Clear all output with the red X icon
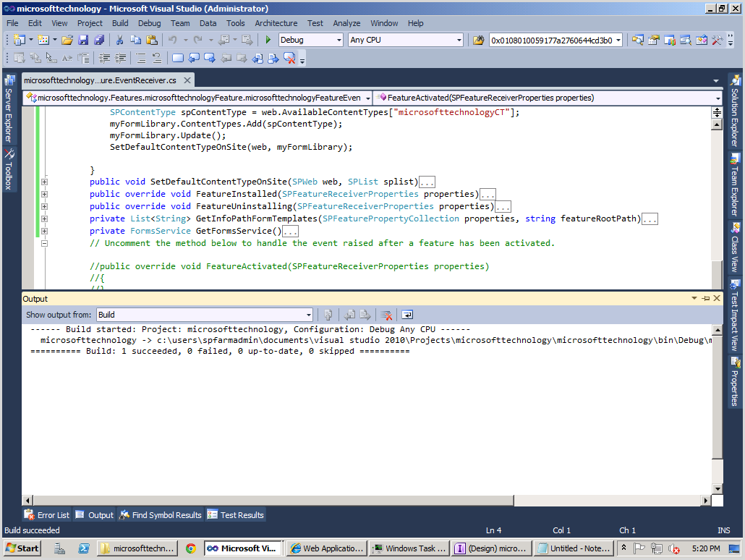The image size is (745, 560). coord(387,315)
